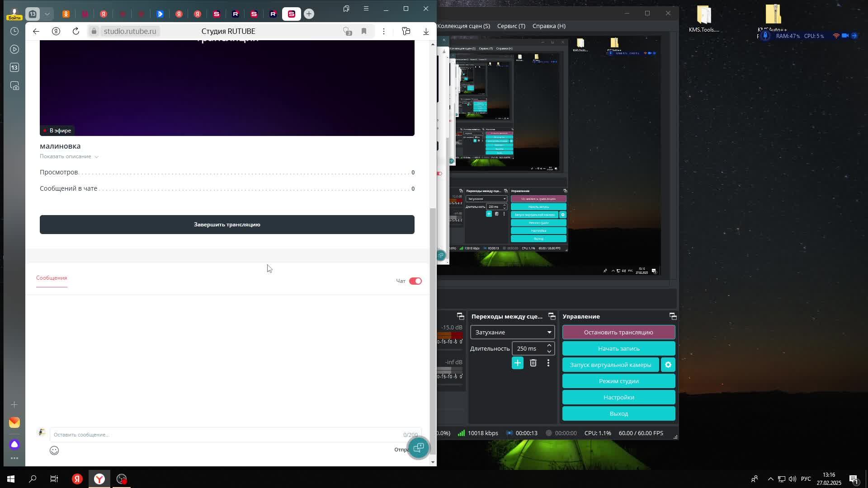
Task: Open the support chat bubble icon
Action: point(418,447)
